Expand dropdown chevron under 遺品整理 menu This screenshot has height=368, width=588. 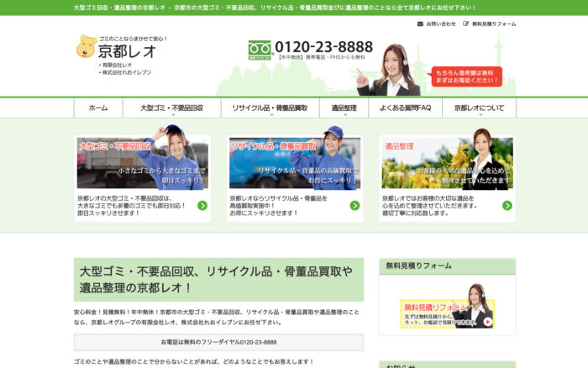[x=345, y=114]
